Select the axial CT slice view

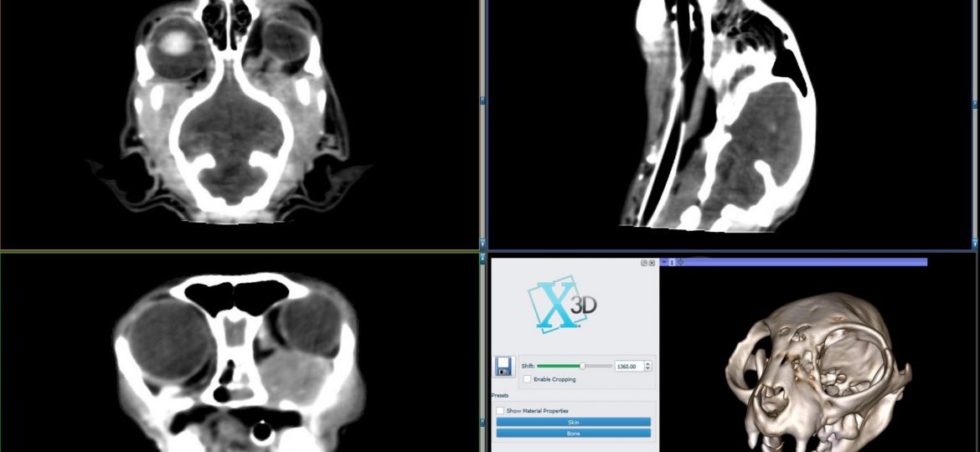239,117
